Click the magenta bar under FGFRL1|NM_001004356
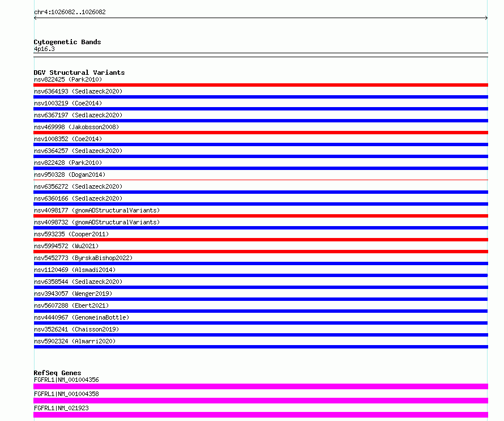The width and height of the screenshot is (504, 421). 260,386
